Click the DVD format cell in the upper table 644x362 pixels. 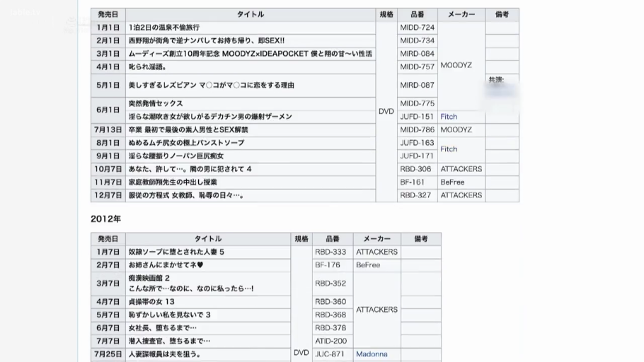point(386,112)
